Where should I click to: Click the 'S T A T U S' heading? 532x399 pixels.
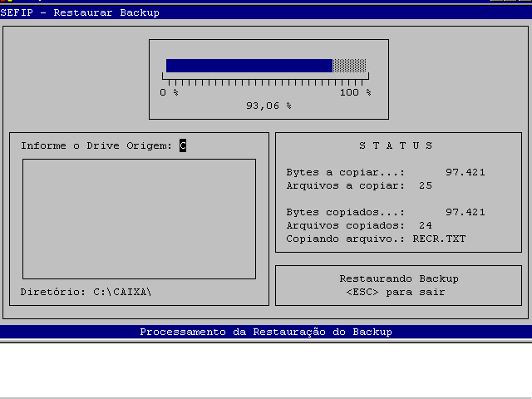click(x=396, y=145)
